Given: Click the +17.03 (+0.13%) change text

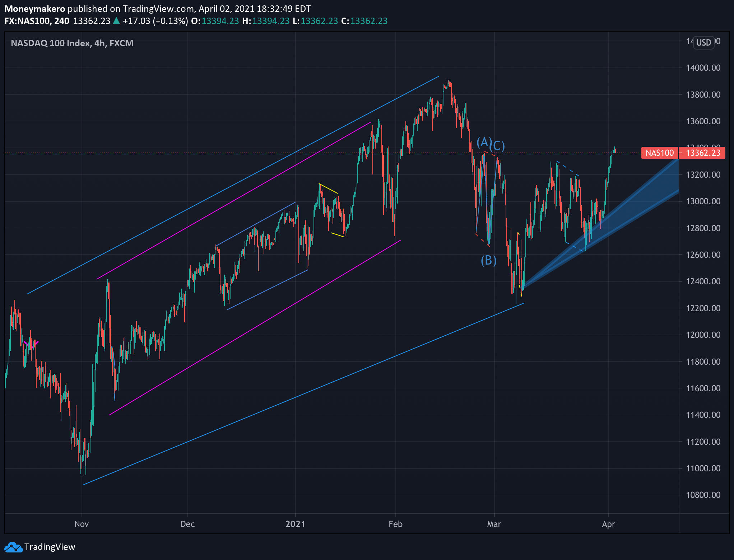Looking at the screenshot, I should pos(155,21).
